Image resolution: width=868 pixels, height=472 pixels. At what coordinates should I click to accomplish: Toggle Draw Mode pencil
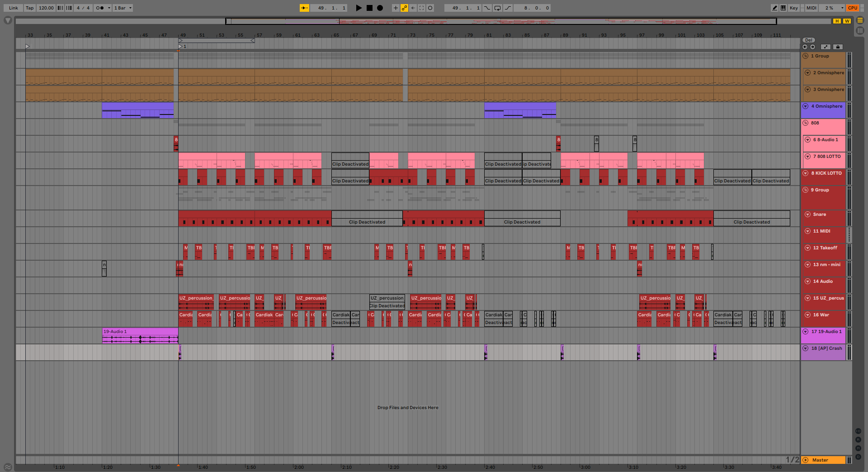tap(774, 8)
